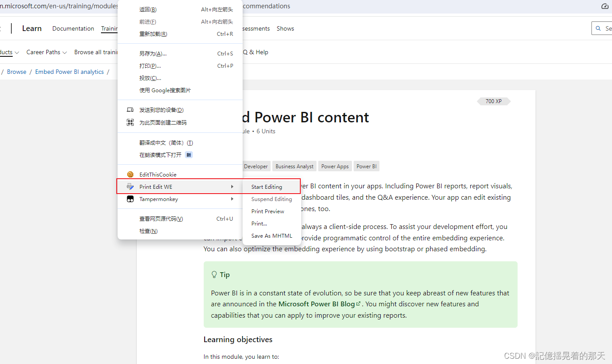Select 重新加载(R) reload entry

[180, 34]
